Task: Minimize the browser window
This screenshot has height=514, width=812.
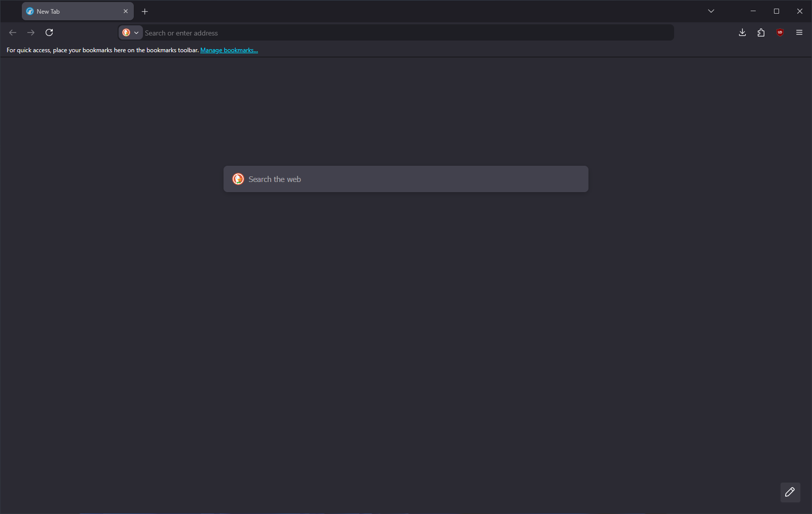Action: click(753, 11)
